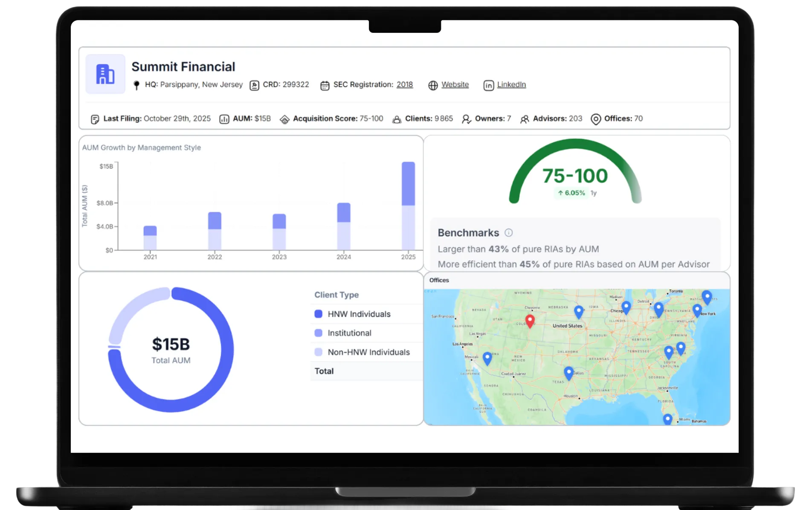This screenshot has width=812, height=510.
Task: Click the Clients people icon
Action: [397, 119]
